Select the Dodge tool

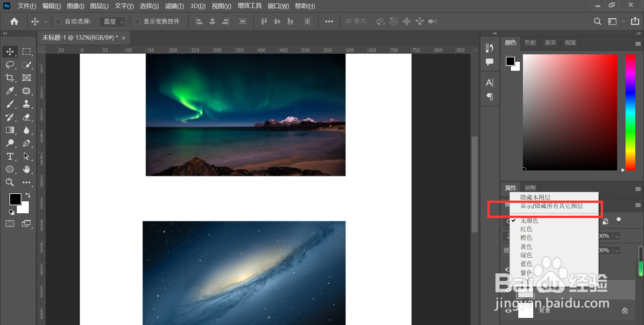[x=10, y=143]
